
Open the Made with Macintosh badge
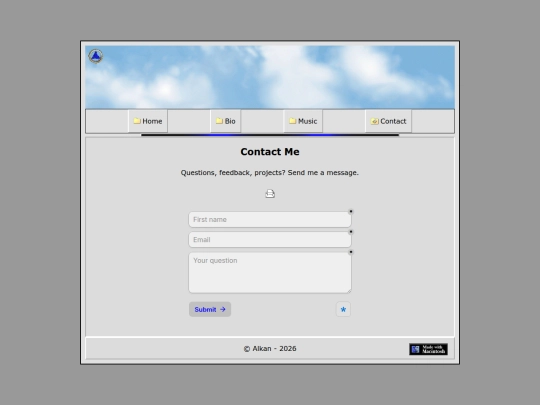click(x=428, y=349)
